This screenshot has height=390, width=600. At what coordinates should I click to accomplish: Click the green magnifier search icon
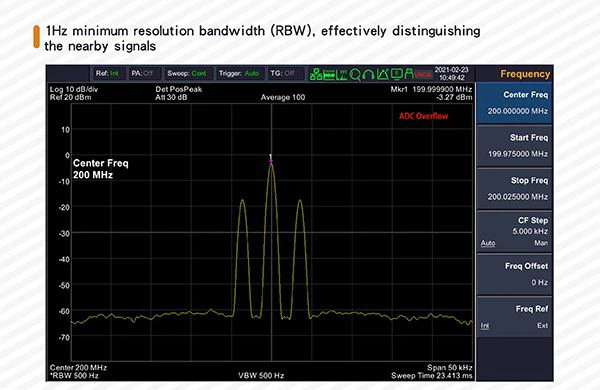(x=355, y=75)
